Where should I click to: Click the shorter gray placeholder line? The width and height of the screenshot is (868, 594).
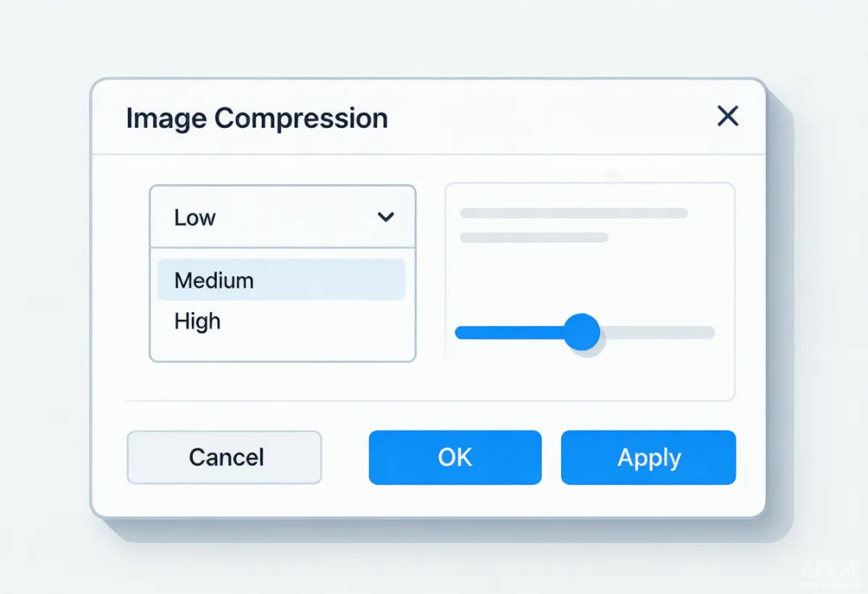[x=534, y=237]
